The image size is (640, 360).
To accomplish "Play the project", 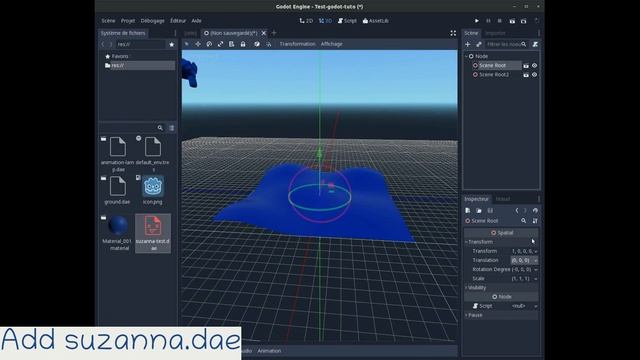I will click(x=477, y=21).
